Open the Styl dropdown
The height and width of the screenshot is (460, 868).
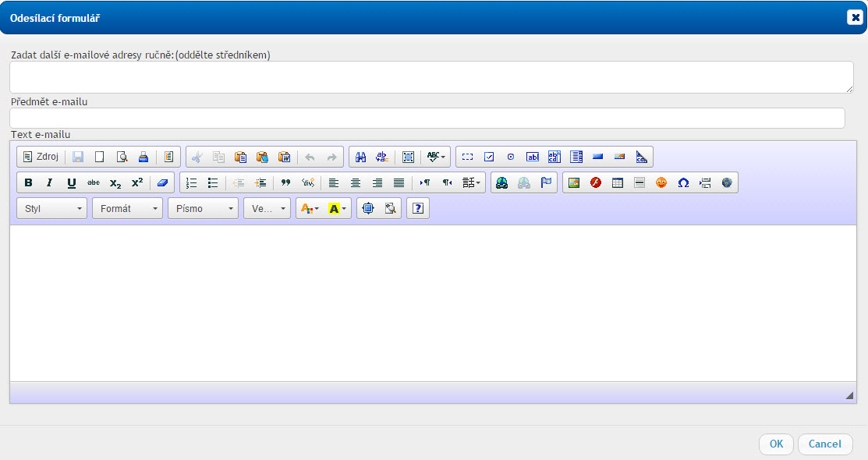(52, 209)
